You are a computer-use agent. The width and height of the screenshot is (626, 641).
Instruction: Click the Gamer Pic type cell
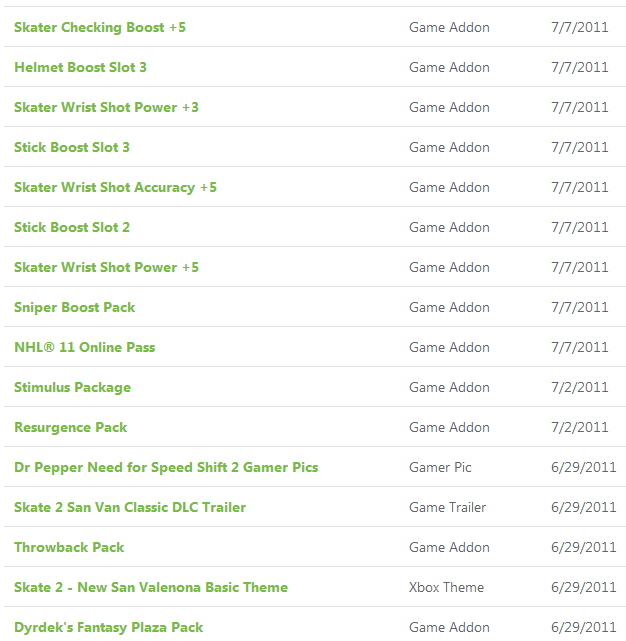coord(440,467)
